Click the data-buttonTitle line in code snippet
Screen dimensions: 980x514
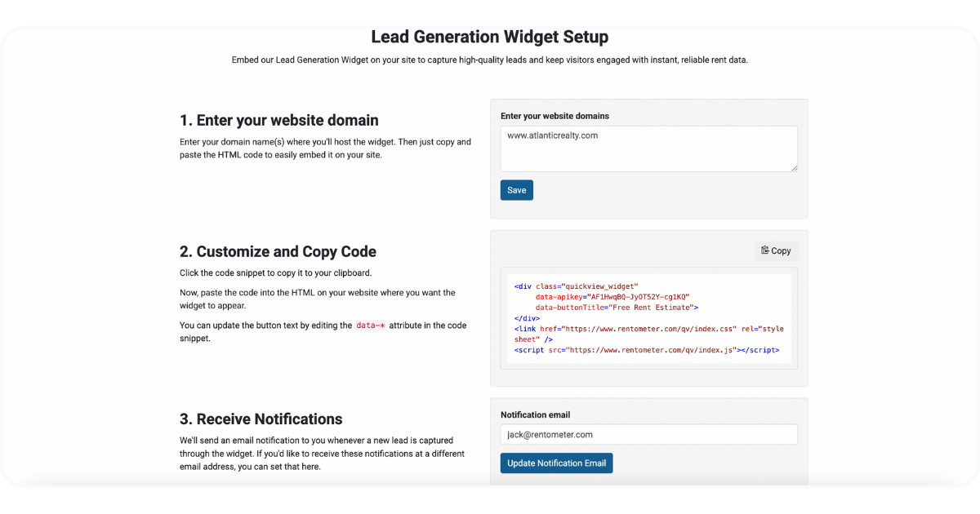point(617,308)
